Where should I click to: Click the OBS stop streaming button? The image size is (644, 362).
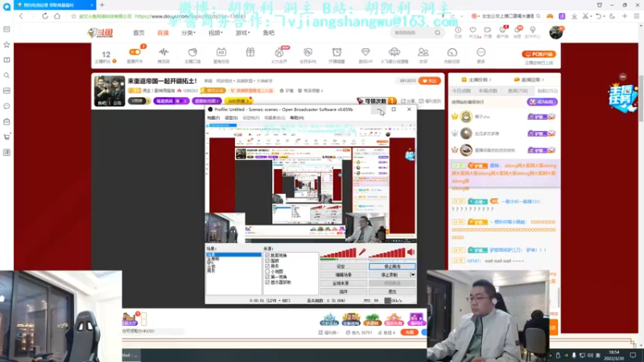pos(392,266)
